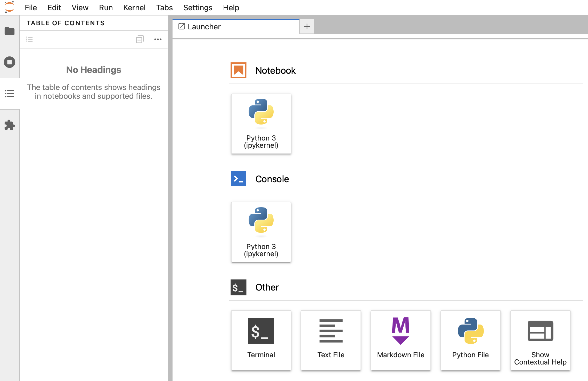The width and height of the screenshot is (588, 381).
Task: Click the plus button for new launcher
Action: pyautogui.click(x=307, y=26)
